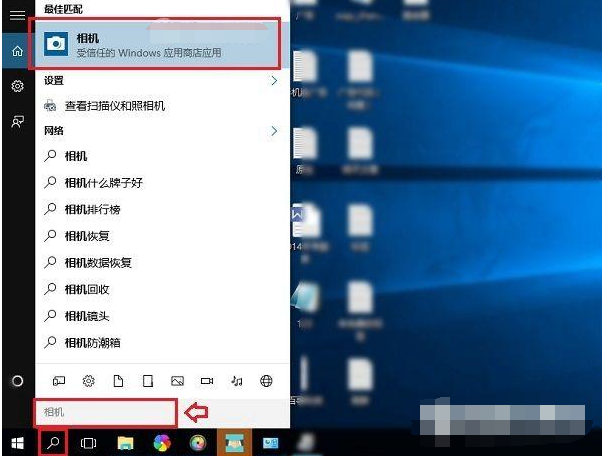The image size is (603, 456).
Task: Click the feedback icon in the left sidebar
Action: tap(17, 121)
